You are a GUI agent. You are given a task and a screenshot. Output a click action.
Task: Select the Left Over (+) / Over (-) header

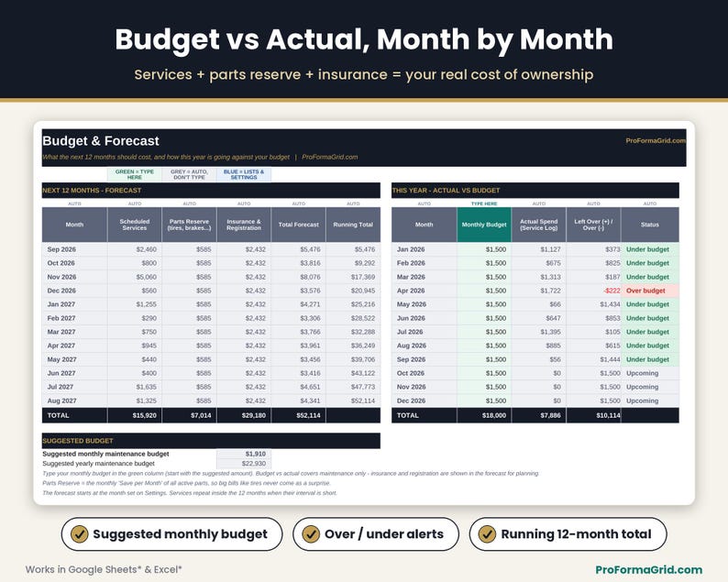[593, 225]
